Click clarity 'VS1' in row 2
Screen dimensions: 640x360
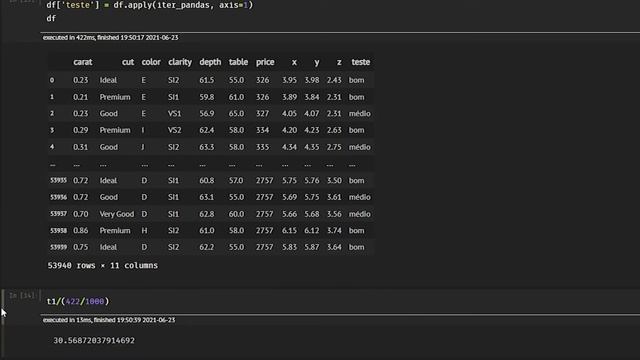pos(174,113)
